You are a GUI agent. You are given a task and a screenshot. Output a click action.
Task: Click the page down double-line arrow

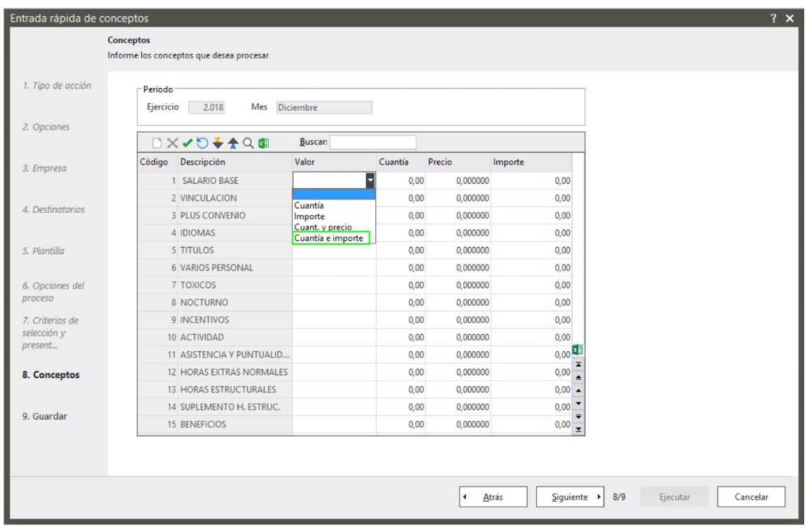tap(579, 416)
